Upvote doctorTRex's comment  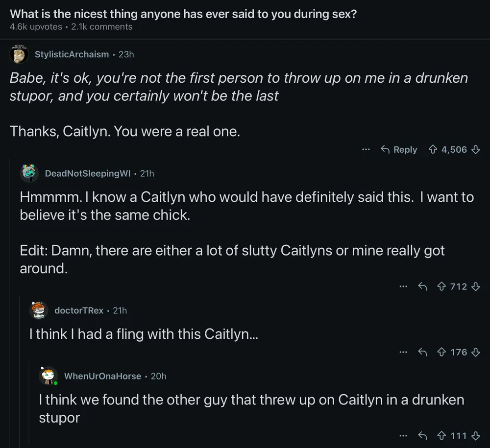coord(442,352)
